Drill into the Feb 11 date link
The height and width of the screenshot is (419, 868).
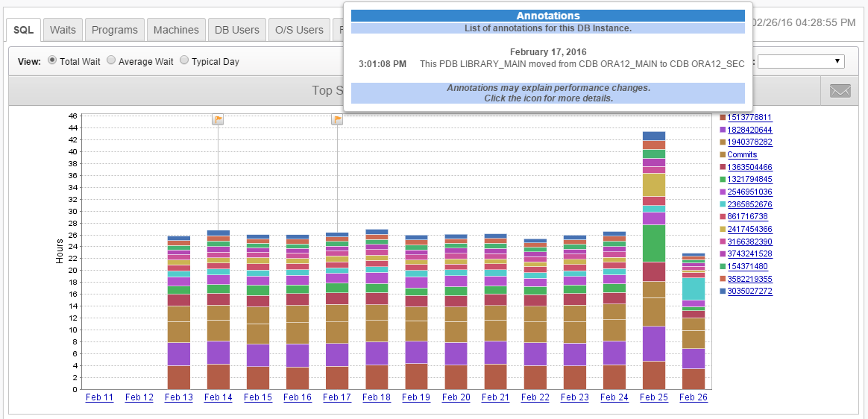tap(100, 397)
